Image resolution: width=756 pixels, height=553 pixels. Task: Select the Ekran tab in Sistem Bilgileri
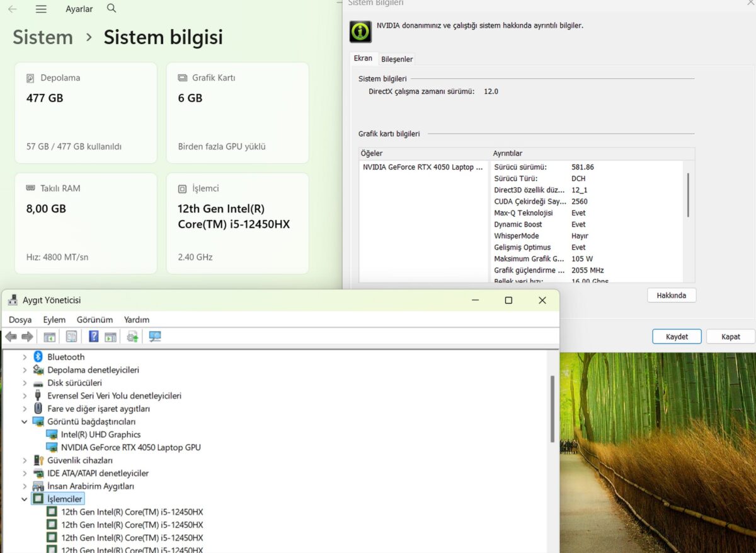363,58
